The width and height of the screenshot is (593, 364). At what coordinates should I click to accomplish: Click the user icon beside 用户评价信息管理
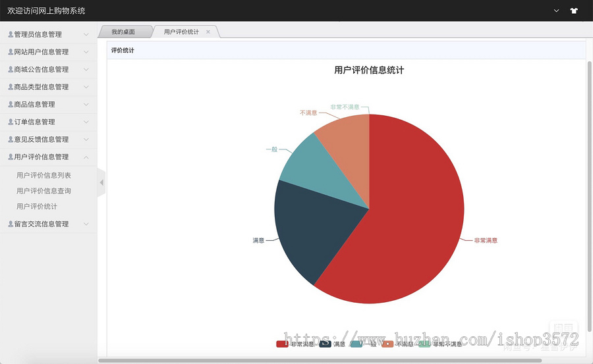(11, 157)
